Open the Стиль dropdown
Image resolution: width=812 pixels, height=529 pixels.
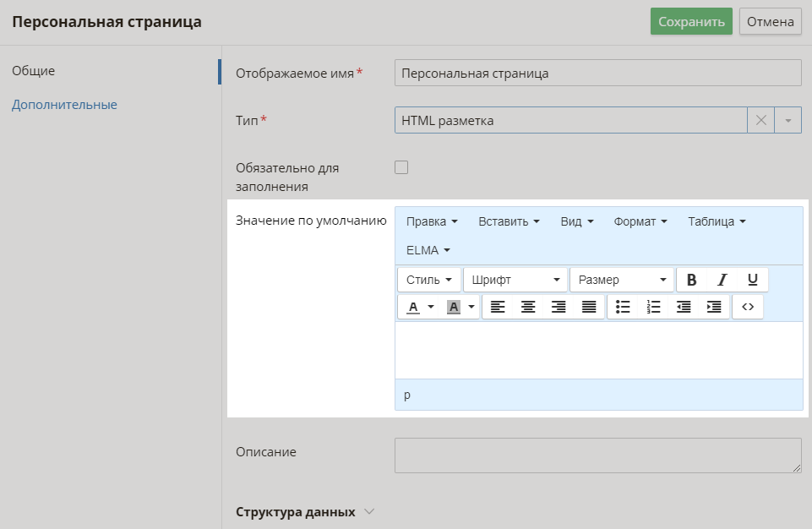click(429, 280)
